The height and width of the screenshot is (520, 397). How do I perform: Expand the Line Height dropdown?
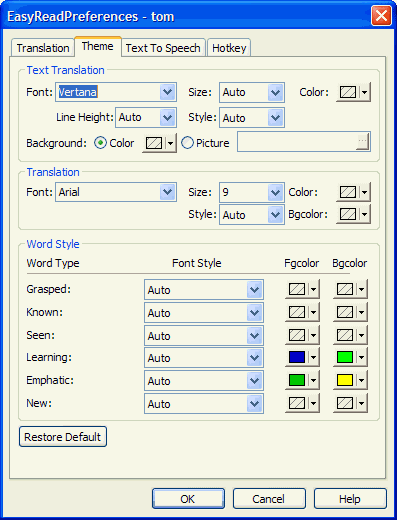pos(167,117)
